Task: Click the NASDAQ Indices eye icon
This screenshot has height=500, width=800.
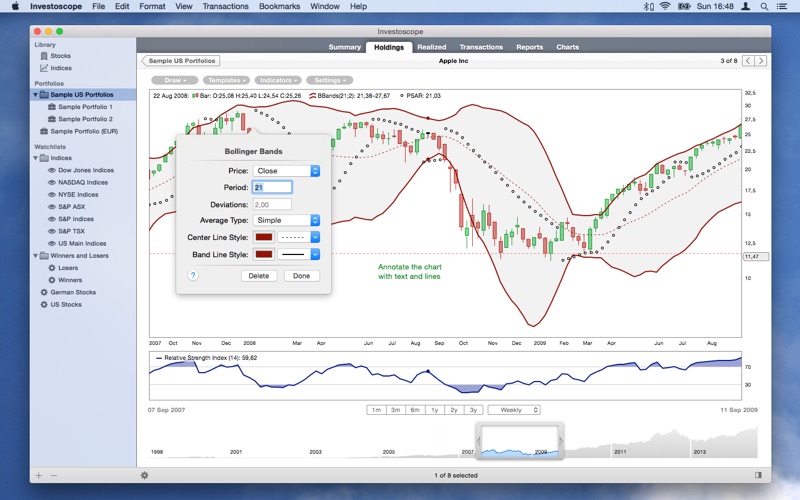Action: tap(52, 182)
